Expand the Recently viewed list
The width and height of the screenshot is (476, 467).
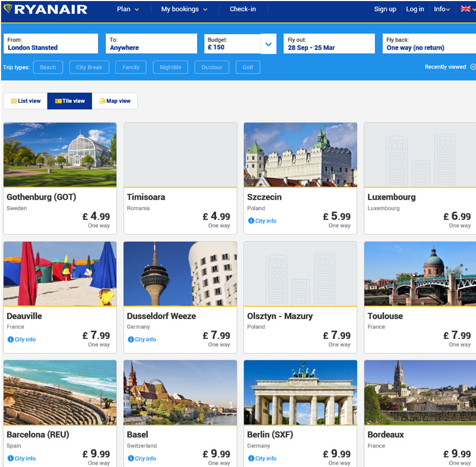click(450, 67)
